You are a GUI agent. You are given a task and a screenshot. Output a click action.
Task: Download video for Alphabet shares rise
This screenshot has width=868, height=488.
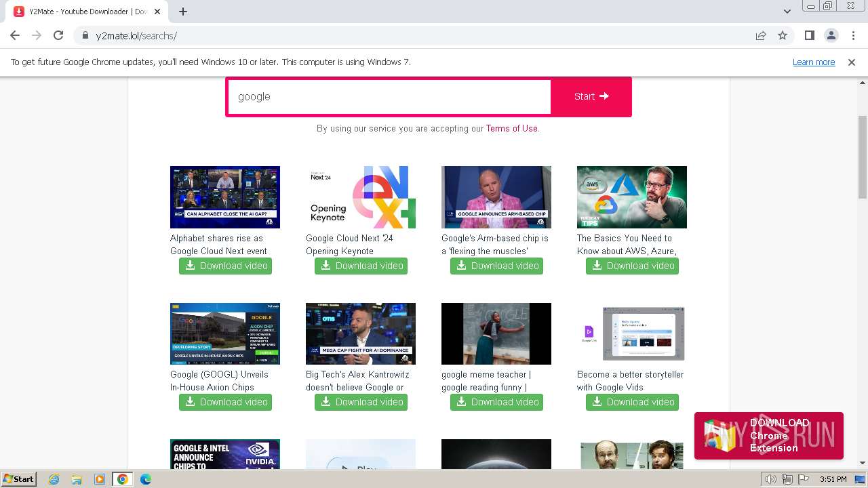225,266
